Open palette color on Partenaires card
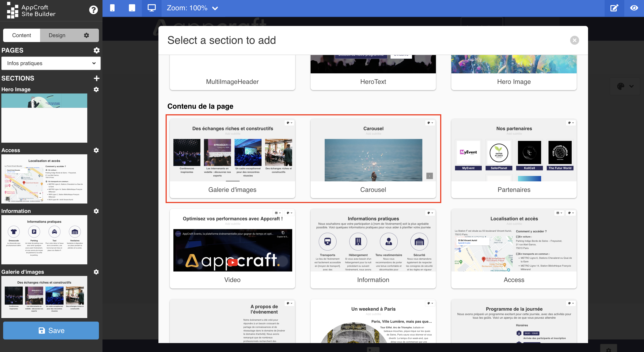The width and height of the screenshot is (644, 352). tap(571, 123)
